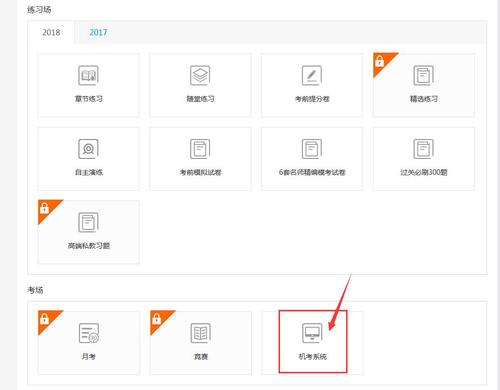The width and height of the screenshot is (500, 390).
Task: Open the locked 高端私教习题 icon
Action: [x=88, y=222]
